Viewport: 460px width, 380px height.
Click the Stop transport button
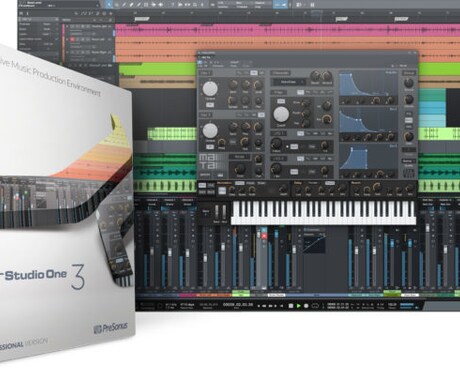point(291,306)
